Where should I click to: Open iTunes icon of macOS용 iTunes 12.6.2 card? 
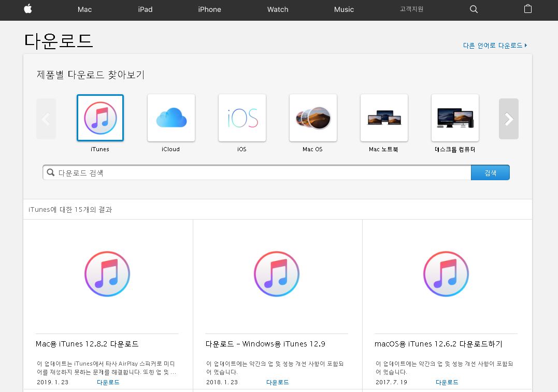click(x=446, y=274)
